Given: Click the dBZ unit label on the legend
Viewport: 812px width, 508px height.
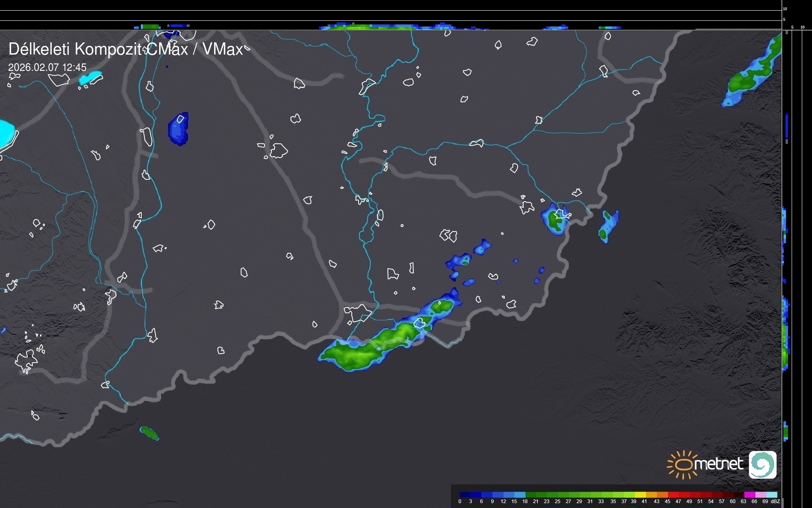Looking at the screenshot, I should pyautogui.click(x=775, y=501).
